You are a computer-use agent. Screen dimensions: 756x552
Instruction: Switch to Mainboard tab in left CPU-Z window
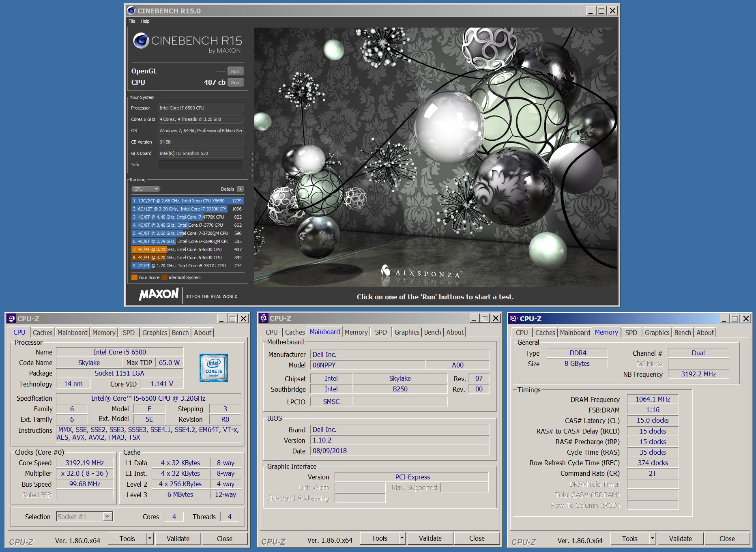[x=72, y=333]
